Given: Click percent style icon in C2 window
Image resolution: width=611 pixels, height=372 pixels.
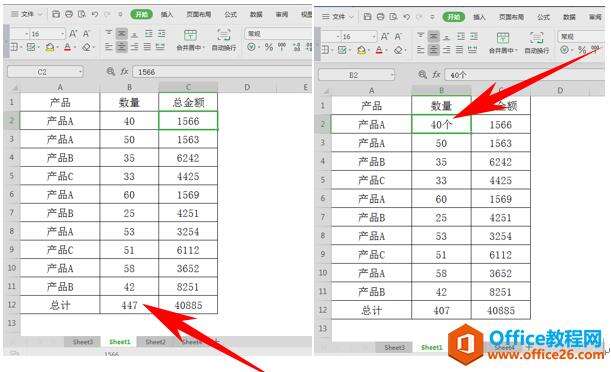Looking at the screenshot, I should tap(269, 48).
